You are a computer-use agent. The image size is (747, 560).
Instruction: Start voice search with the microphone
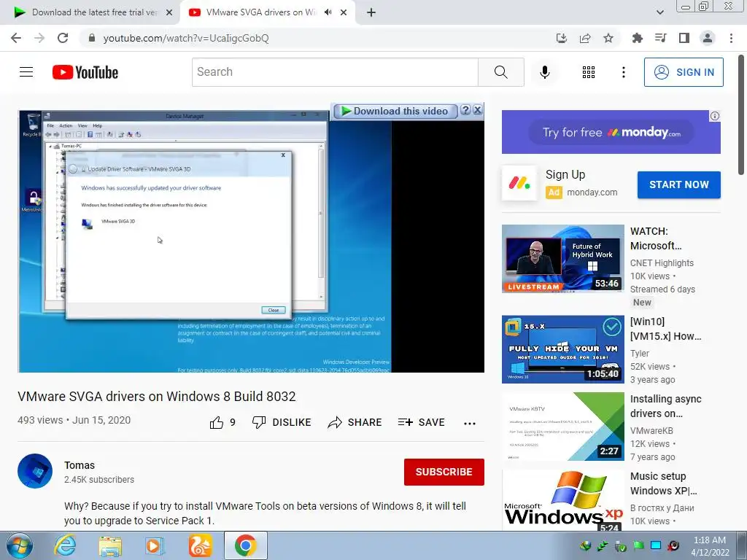[x=544, y=72]
